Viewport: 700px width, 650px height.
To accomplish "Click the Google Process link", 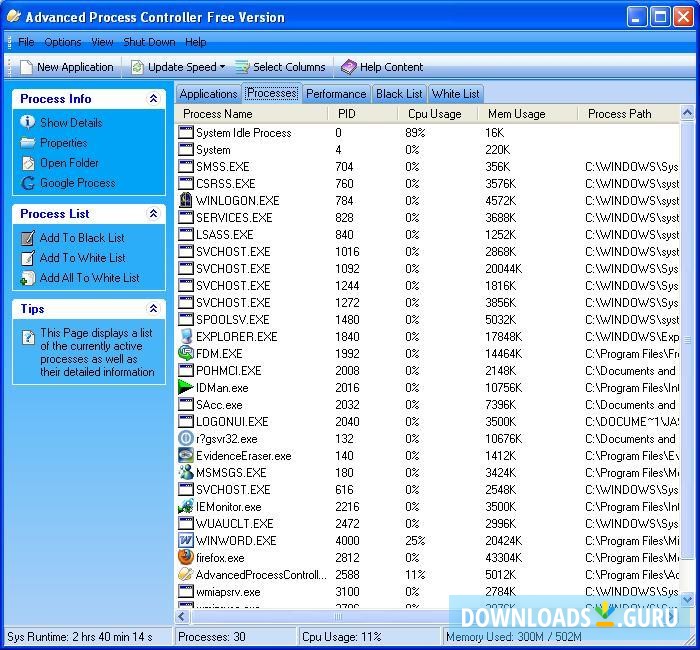I will tap(78, 183).
